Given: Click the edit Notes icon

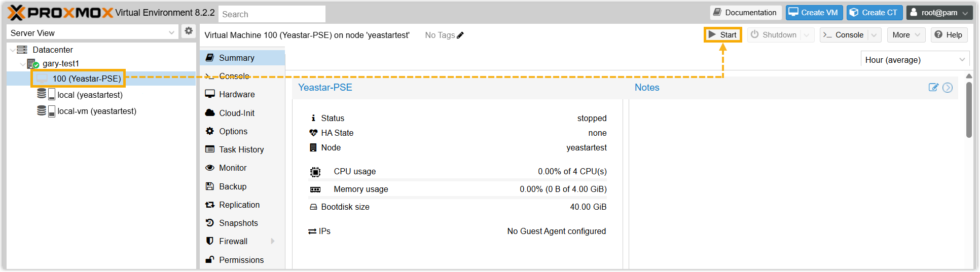Looking at the screenshot, I should point(933,88).
